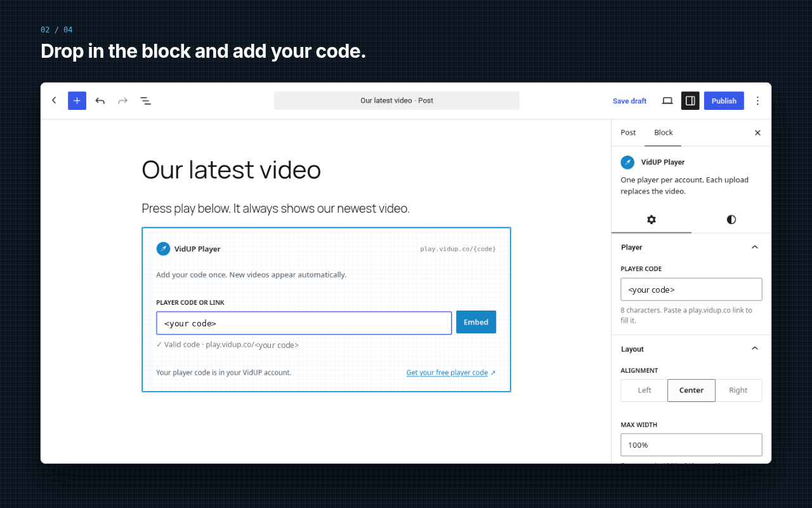
Task: Open the laptop preview view icon
Action: pos(667,100)
